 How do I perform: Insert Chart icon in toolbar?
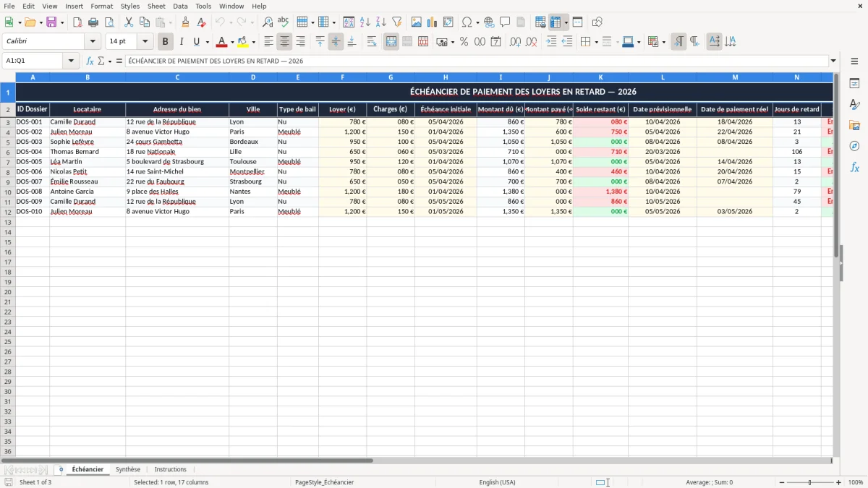[x=433, y=22]
